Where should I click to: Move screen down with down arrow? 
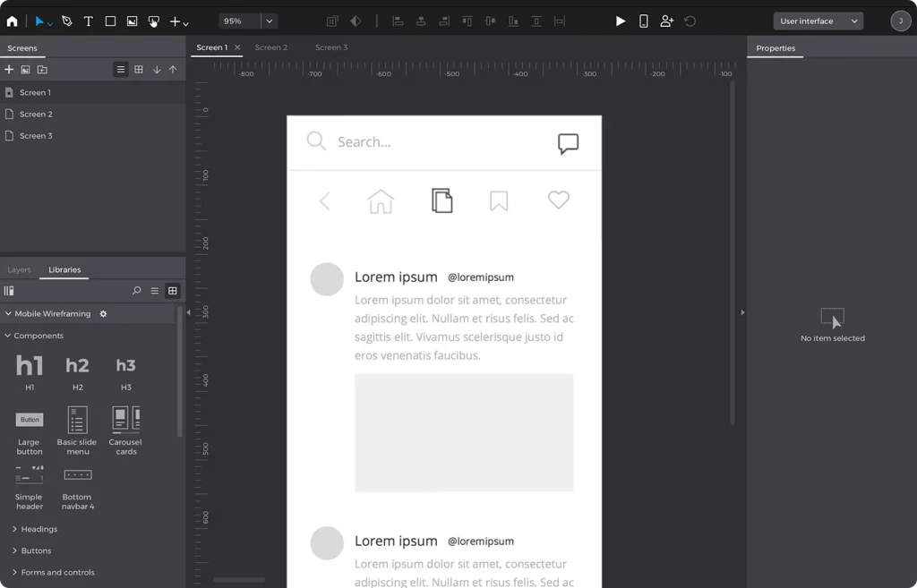pyautogui.click(x=157, y=70)
